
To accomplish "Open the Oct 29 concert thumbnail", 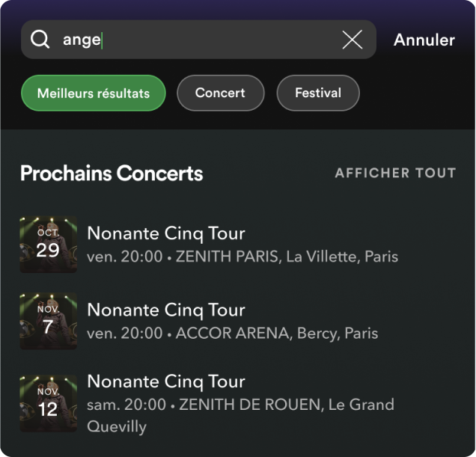I will click(48, 245).
